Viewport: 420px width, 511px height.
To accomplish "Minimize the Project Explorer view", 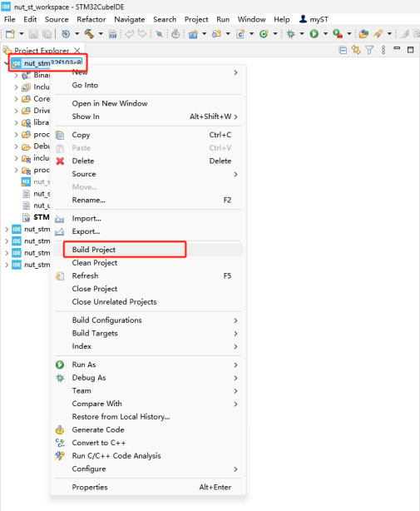I will [397, 48].
